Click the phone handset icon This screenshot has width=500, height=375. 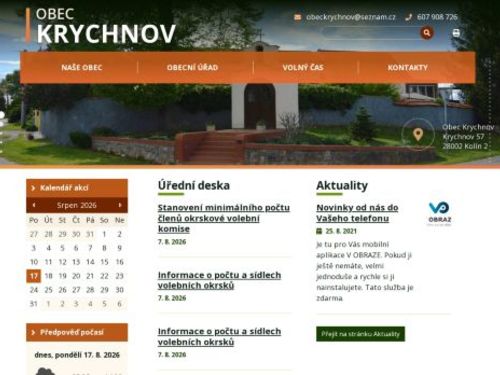(x=409, y=17)
